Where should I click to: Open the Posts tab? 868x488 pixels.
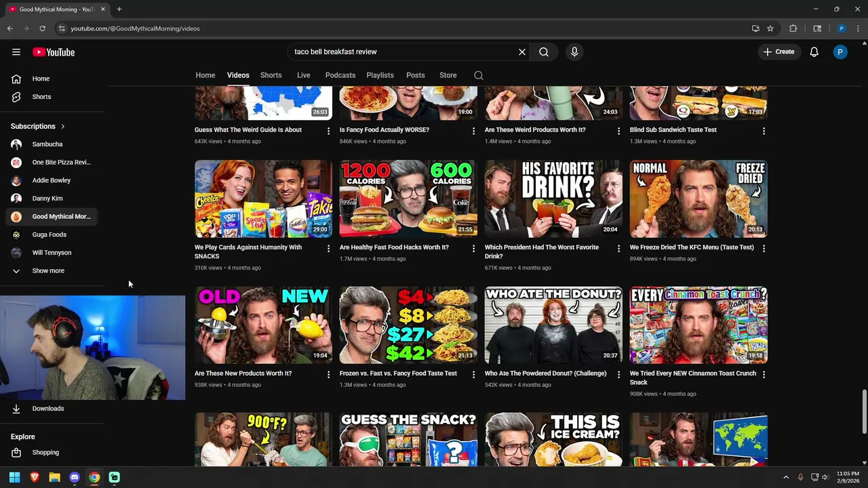coord(416,75)
